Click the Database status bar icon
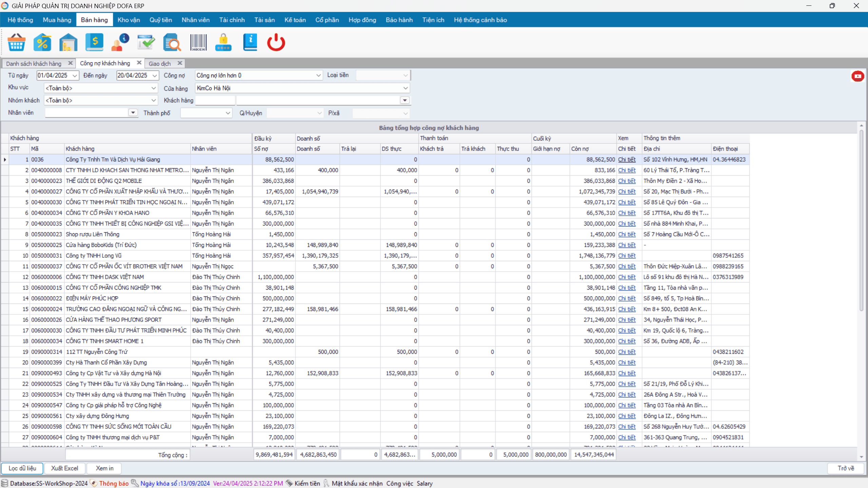This screenshot has height=488, width=868. [x=4, y=483]
